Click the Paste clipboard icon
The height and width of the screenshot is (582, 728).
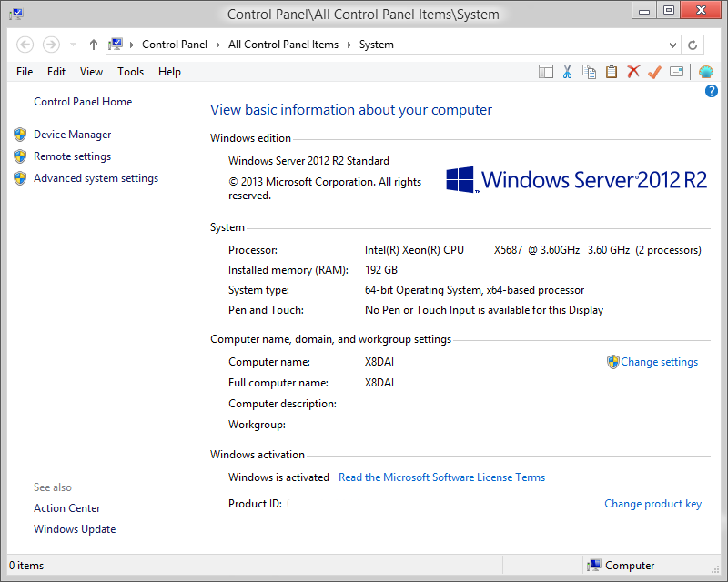tap(611, 72)
